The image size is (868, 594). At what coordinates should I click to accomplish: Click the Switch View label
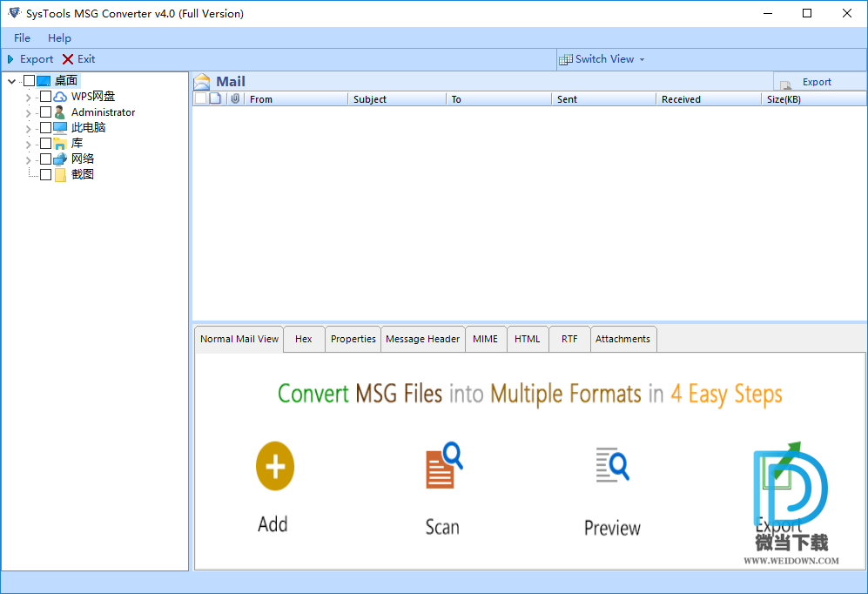(x=604, y=59)
